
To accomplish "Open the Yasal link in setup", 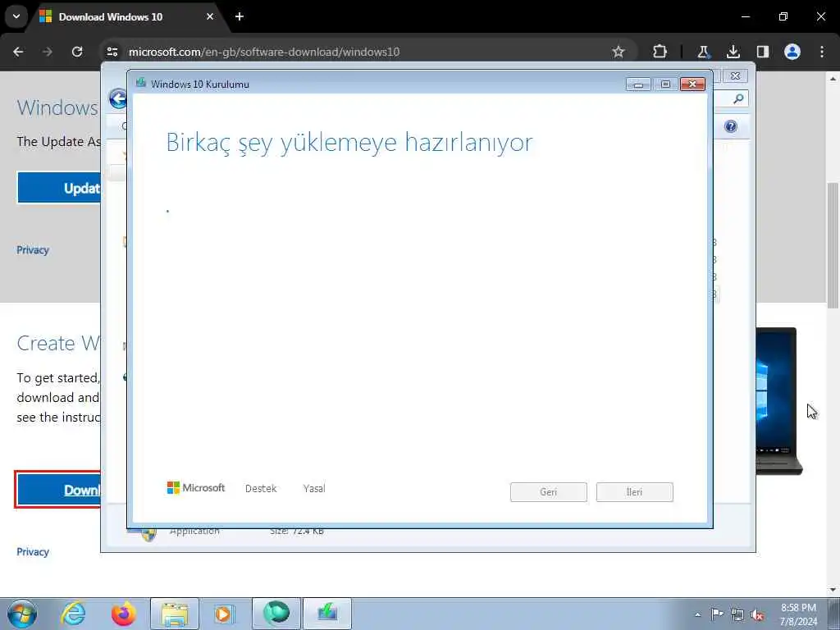I will [314, 489].
